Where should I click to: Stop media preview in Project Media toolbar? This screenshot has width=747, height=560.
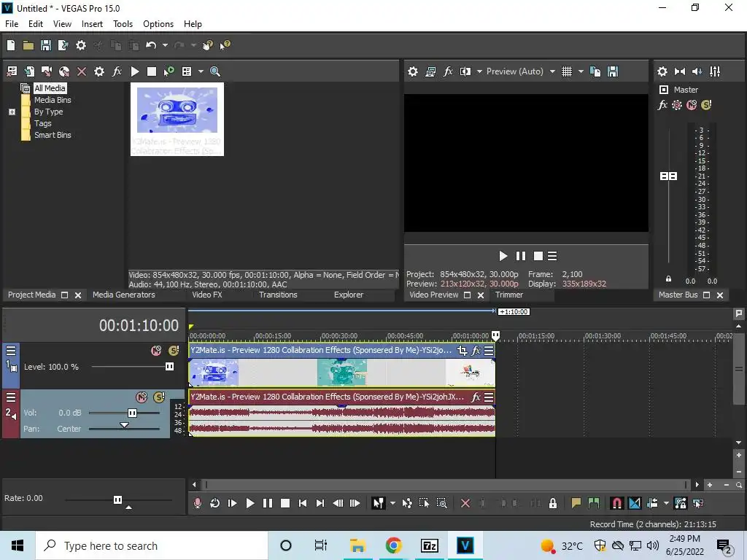click(x=152, y=71)
